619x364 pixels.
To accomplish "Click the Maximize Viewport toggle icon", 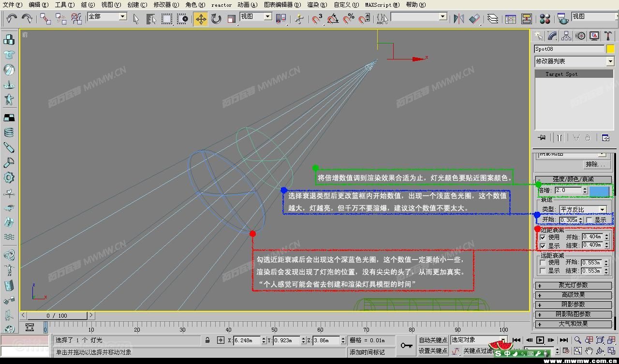I will click(x=611, y=350).
